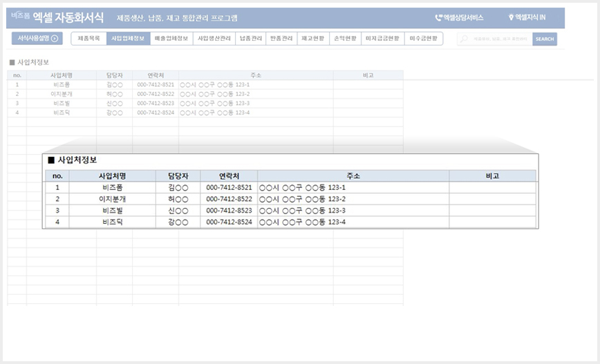Click 비고 header in the faded background sheet
The width and height of the screenshot is (600, 364).
[x=368, y=75]
